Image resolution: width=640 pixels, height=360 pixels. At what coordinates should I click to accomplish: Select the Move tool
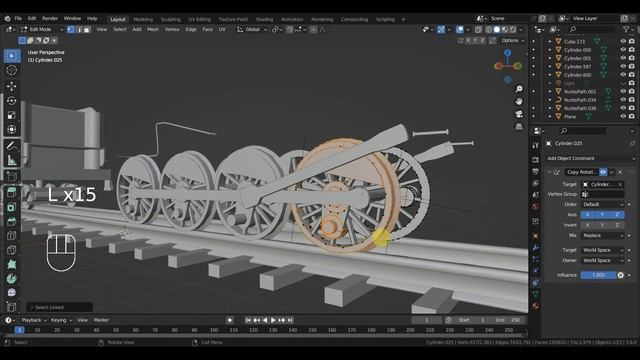[x=11, y=86]
